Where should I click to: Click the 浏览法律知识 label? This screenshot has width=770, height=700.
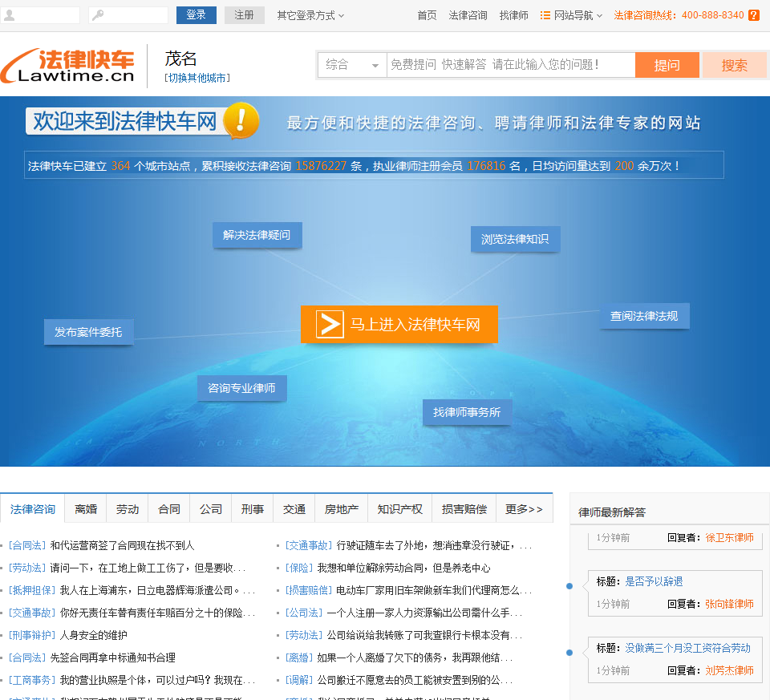coord(515,239)
